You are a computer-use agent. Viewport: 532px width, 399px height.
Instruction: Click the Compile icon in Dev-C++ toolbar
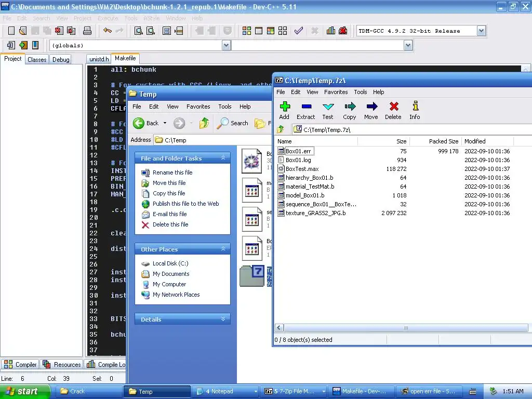pos(247,31)
